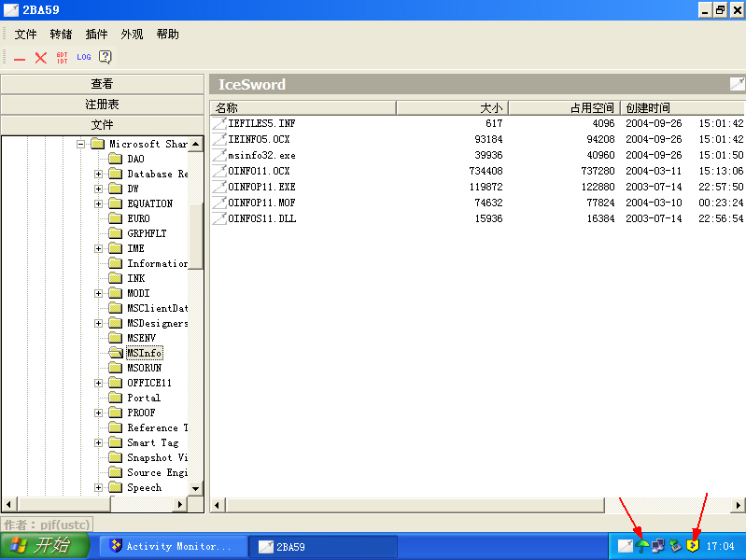Expand the Database Re folder node
This screenshot has height=560, width=746.
[98, 175]
